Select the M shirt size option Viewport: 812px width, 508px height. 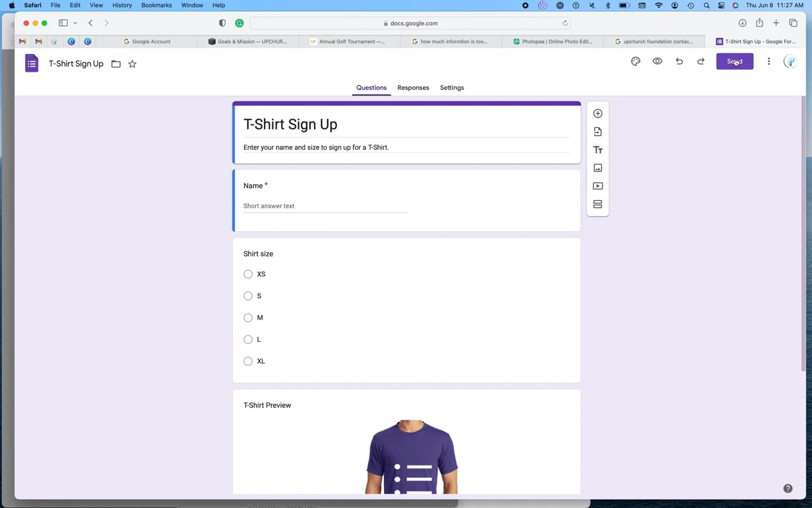(248, 317)
